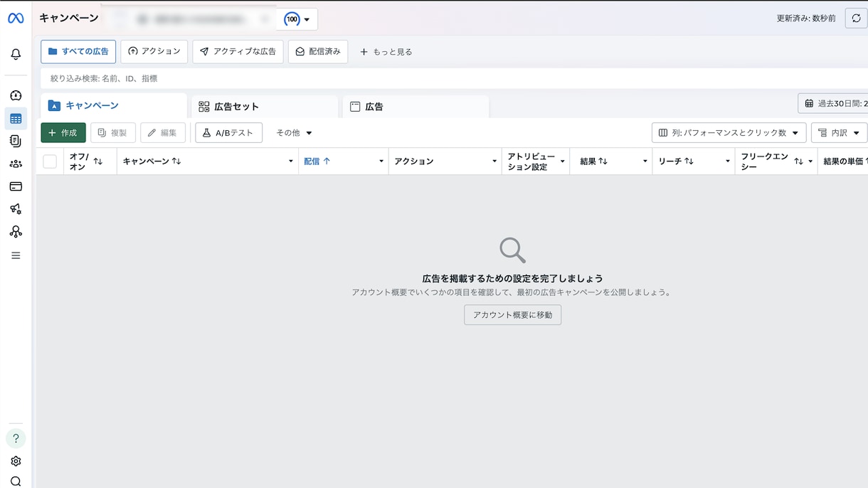
Task: Open the 過去30日間 date range picker
Action: [833, 104]
